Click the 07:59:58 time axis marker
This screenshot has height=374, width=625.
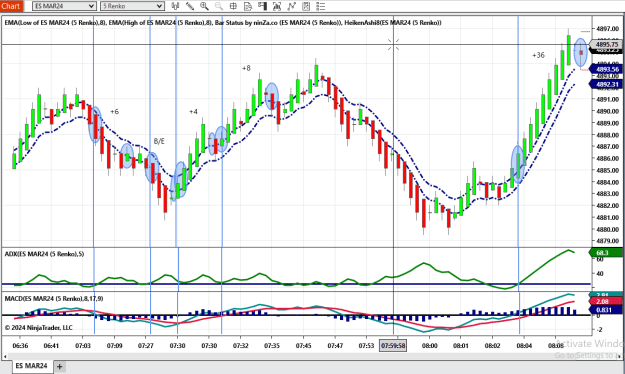click(x=393, y=346)
